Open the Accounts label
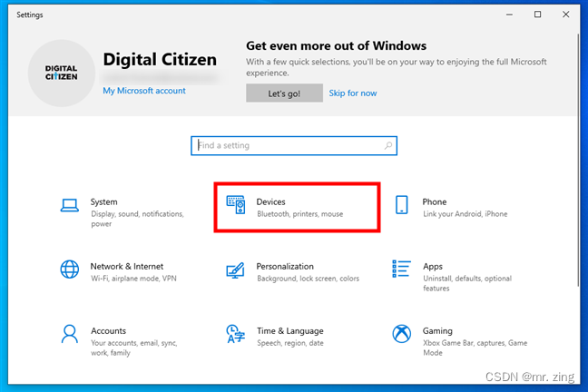Image resolution: width=588 pixels, height=392 pixels. (x=108, y=331)
